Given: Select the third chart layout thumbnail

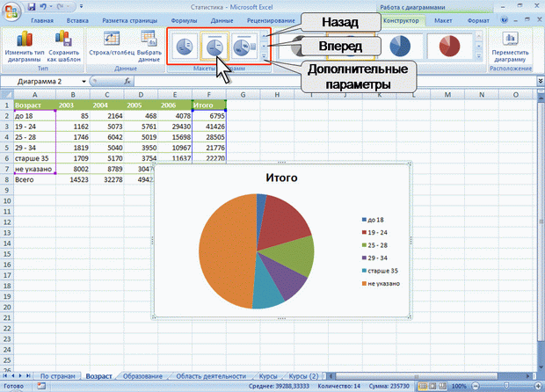Looking at the screenshot, I should pyautogui.click(x=243, y=47).
